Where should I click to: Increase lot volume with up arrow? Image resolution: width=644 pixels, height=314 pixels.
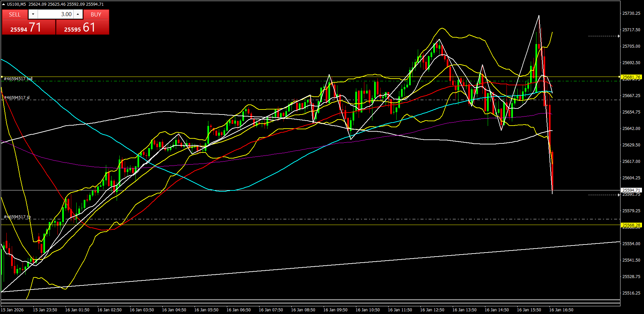(78, 14)
